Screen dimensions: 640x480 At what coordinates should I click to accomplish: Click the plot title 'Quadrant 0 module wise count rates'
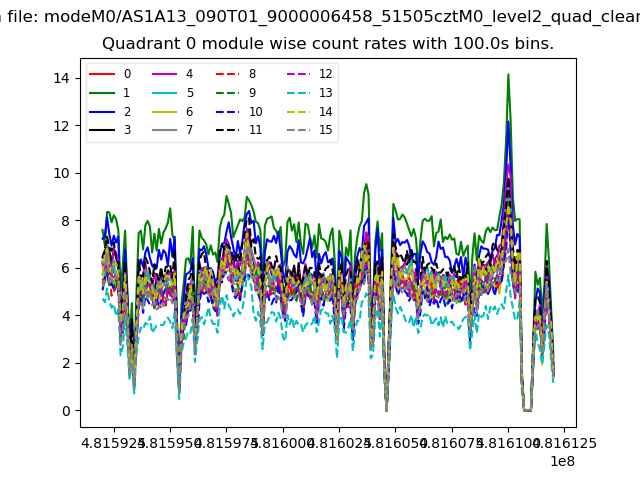pos(328,43)
